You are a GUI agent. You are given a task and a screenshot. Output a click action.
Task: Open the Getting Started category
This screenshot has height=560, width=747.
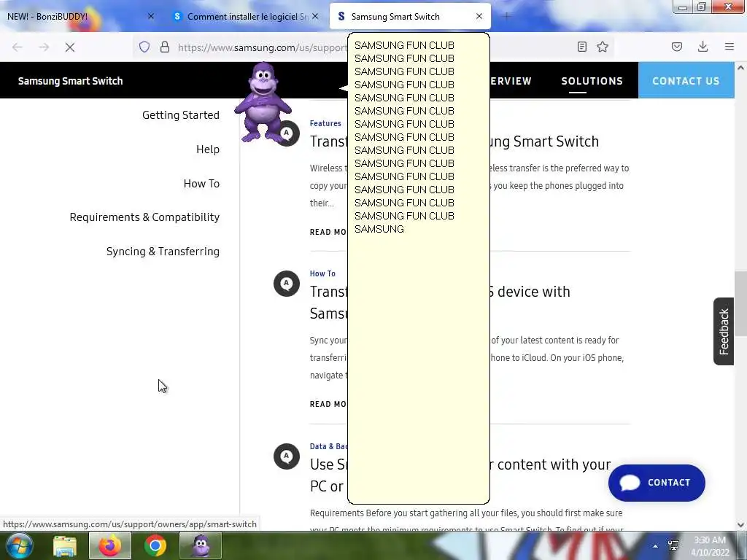(181, 115)
